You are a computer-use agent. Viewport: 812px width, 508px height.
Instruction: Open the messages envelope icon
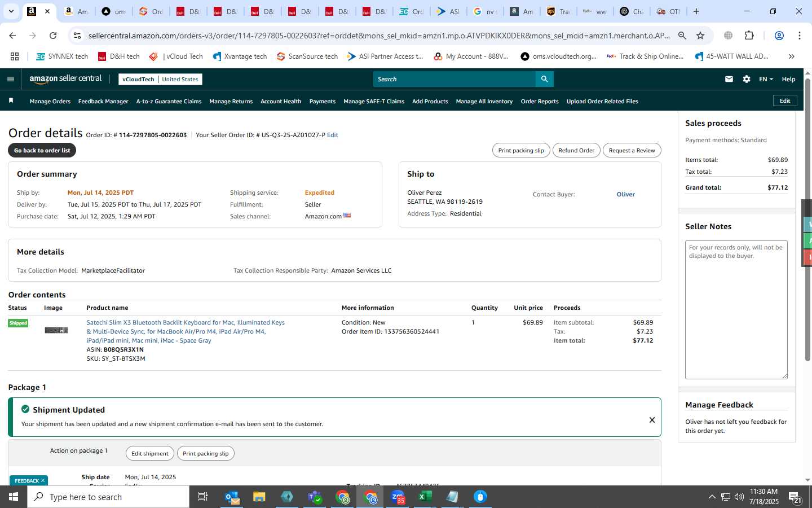tap(729, 79)
